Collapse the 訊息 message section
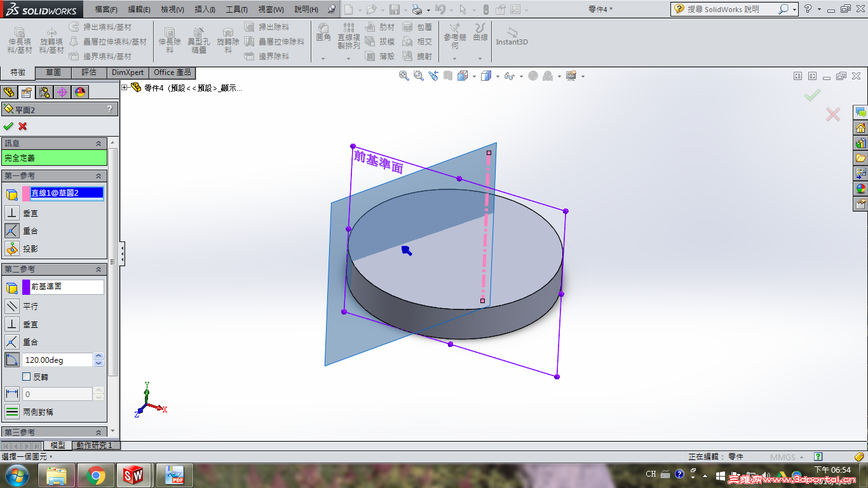The image size is (868, 488). [x=98, y=144]
